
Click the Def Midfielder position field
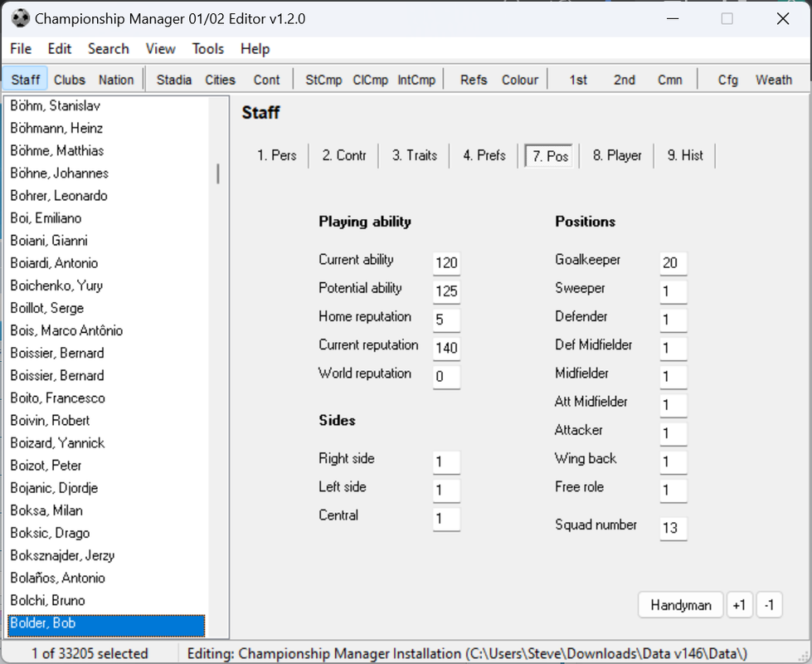coord(673,348)
